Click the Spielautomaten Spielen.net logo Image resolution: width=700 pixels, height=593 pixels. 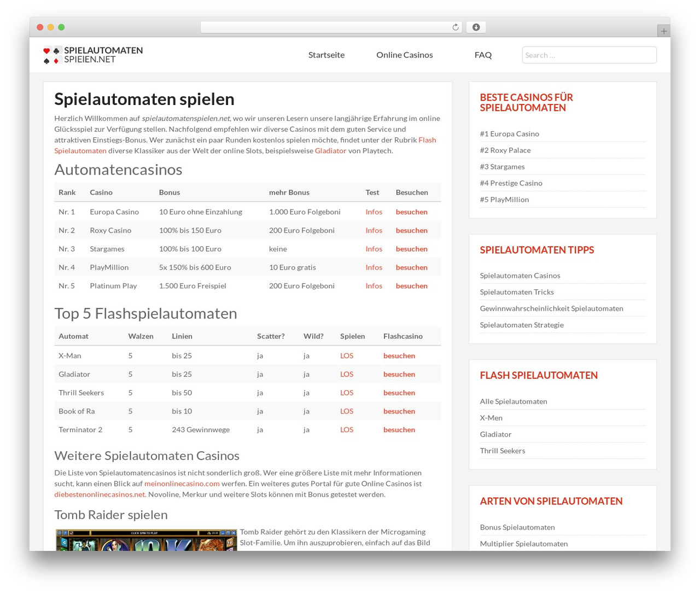(x=93, y=55)
